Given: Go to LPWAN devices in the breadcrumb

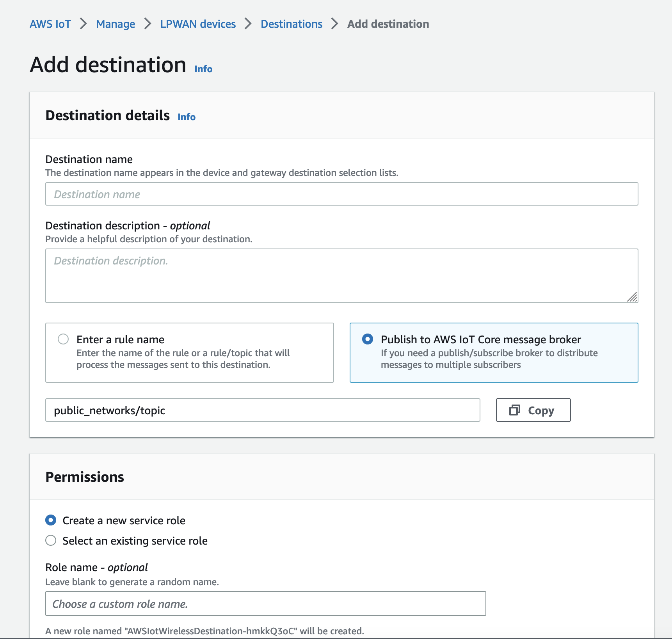Looking at the screenshot, I should pyautogui.click(x=198, y=24).
